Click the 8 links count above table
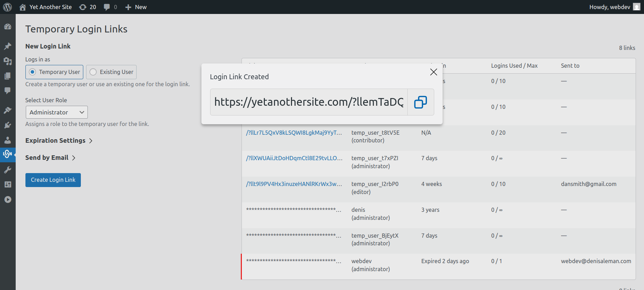The image size is (644, 290). click(x=627, y=48)
